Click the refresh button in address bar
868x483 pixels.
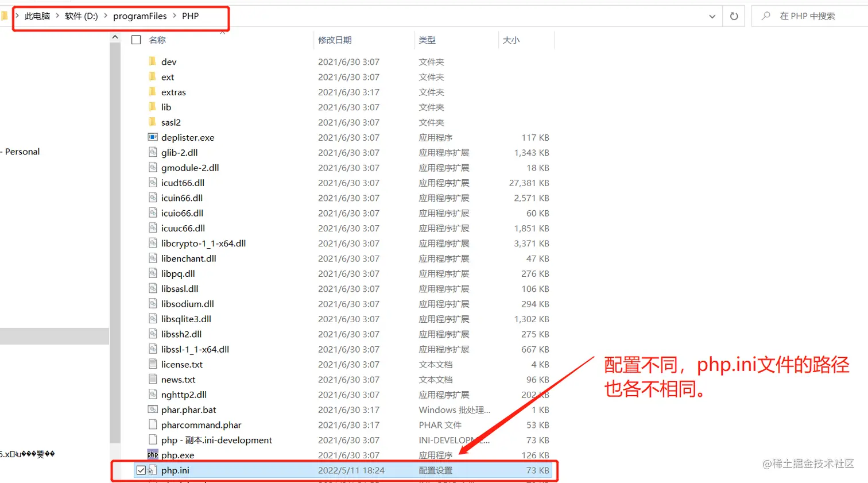734,16
